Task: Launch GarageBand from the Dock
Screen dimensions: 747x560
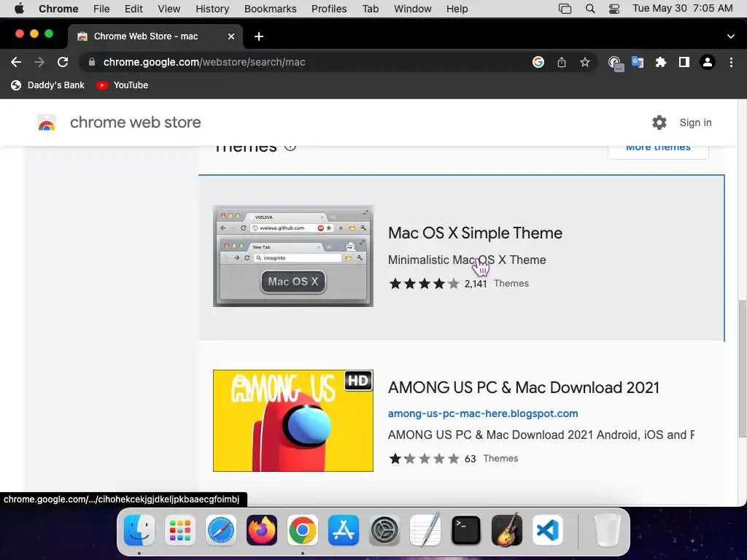Action: click(507, 530)
